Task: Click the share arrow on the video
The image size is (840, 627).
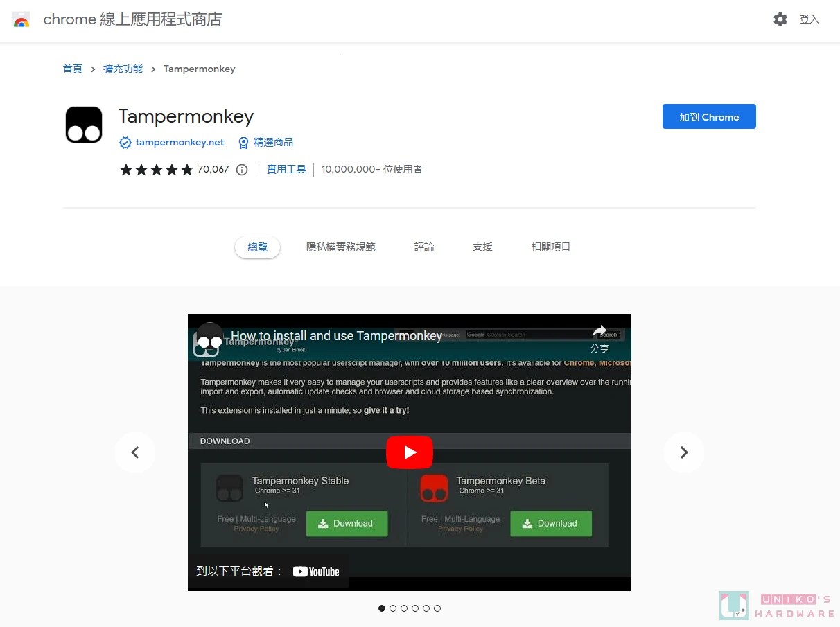Action: click(600, 331)
